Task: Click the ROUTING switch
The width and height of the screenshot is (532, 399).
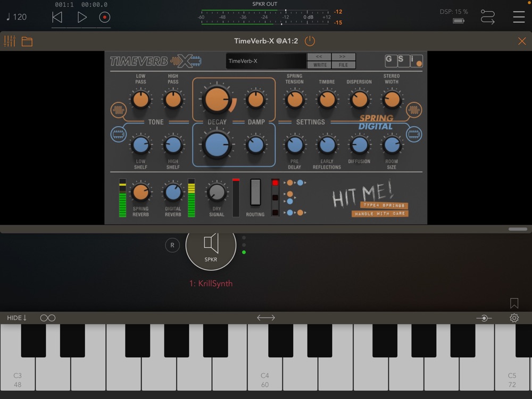Action: 255,193
